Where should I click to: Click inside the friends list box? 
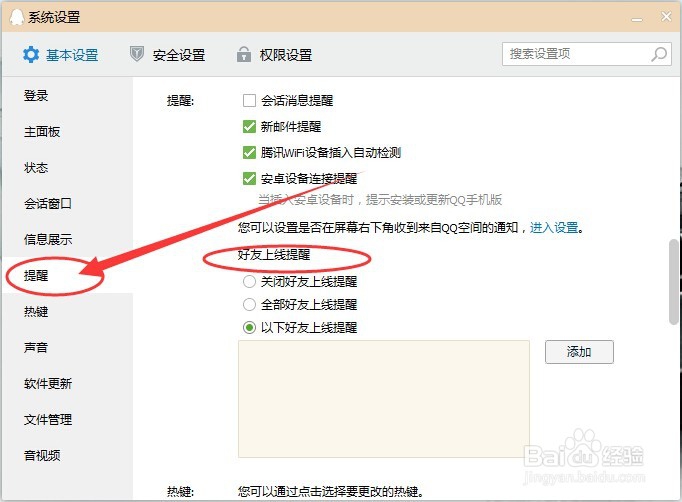pyautogui.click(x=384, y=399)
